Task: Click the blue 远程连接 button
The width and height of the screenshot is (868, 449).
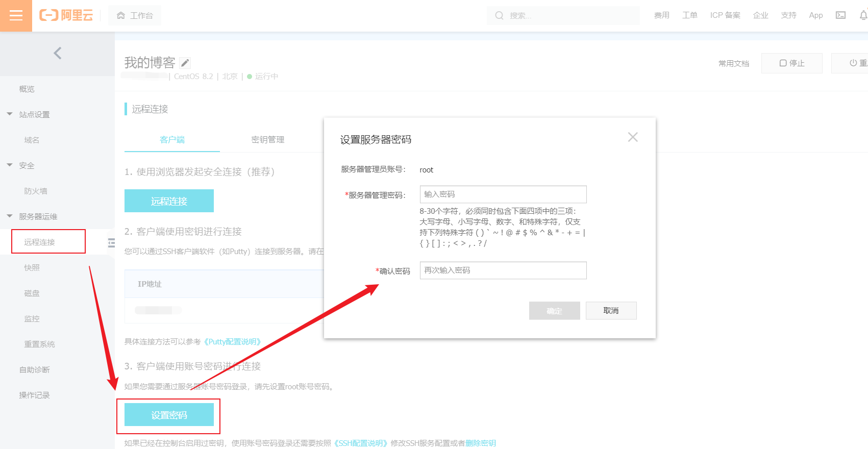Action: click(x=169, y=201)
